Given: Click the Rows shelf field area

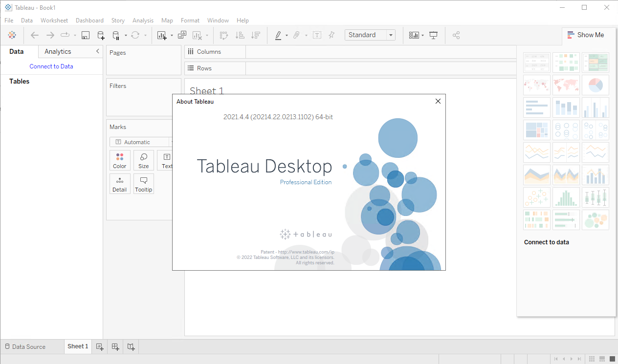Looking at the screenshot, I should tap(381, 68).
